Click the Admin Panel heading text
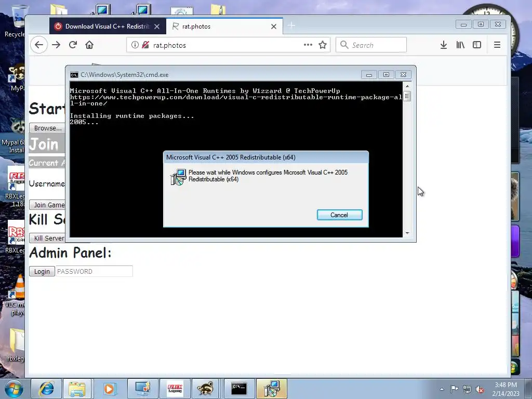The height and width of the screenshot is (399, 532). point(70,253)
